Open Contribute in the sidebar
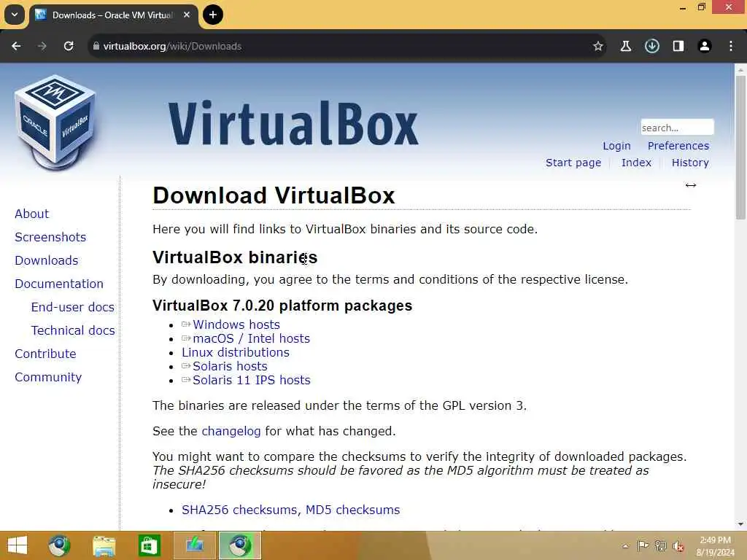This screenshot has width=747, height=560. (x=45, y=354)
